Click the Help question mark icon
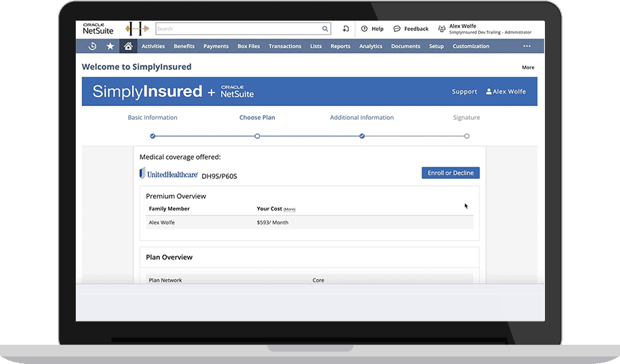 364,29
